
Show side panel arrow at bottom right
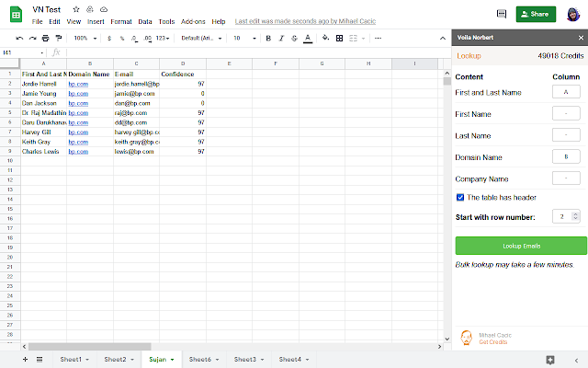(577, 360)
